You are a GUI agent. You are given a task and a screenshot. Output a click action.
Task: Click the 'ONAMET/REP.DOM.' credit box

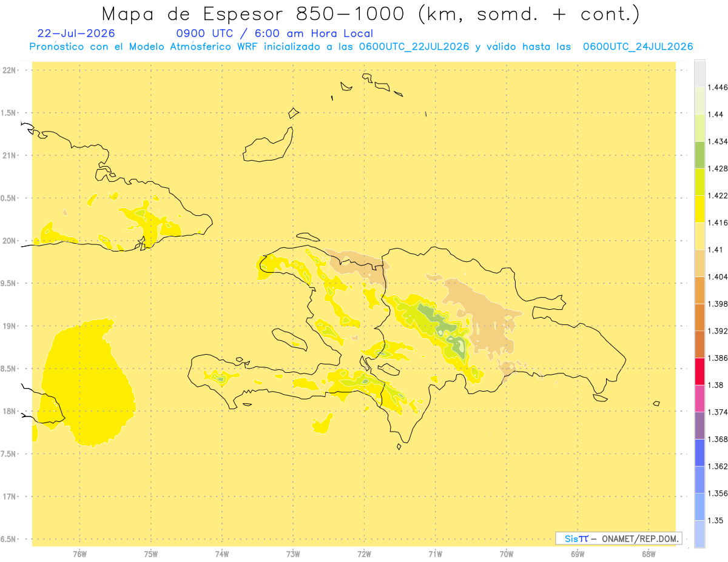(x=619, y=538)
